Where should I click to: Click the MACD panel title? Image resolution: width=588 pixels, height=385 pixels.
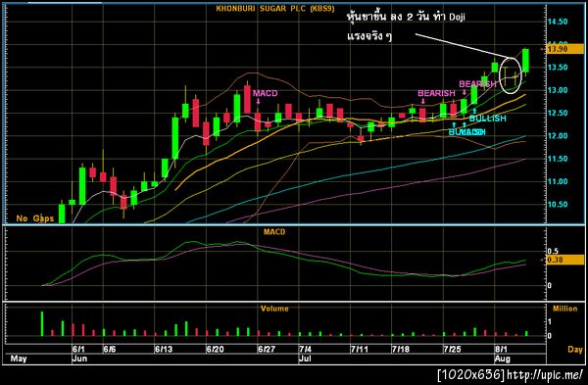point(274,232)
